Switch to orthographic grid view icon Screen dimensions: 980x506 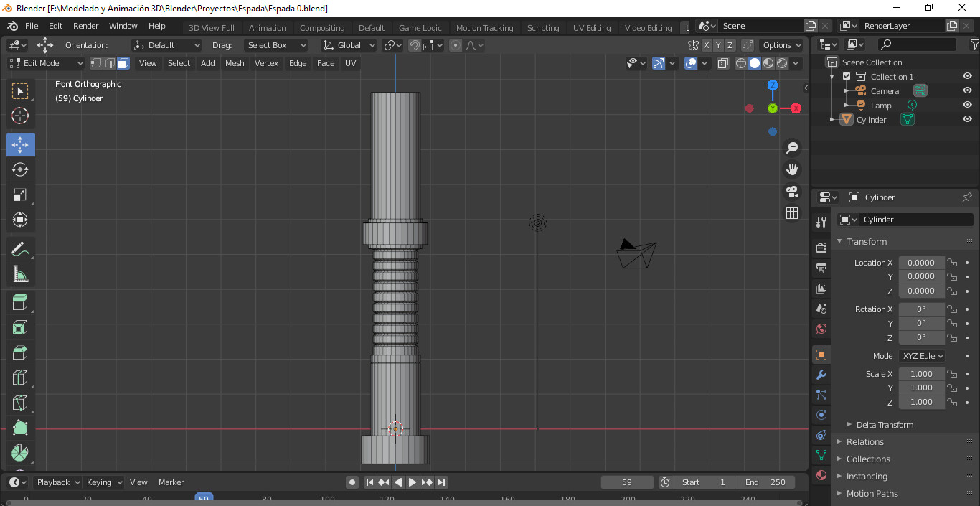pos(792,213)
